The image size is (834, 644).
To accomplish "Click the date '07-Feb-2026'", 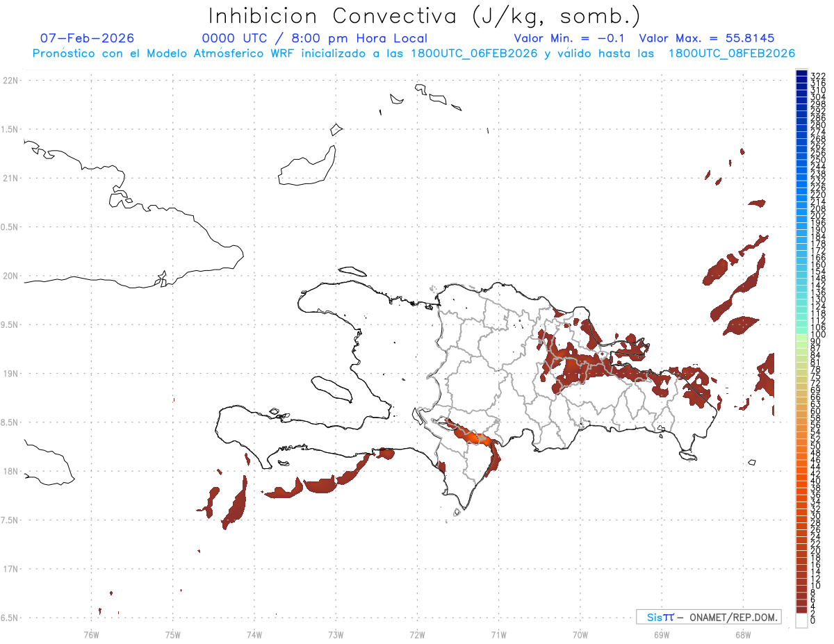I will 88,38.
